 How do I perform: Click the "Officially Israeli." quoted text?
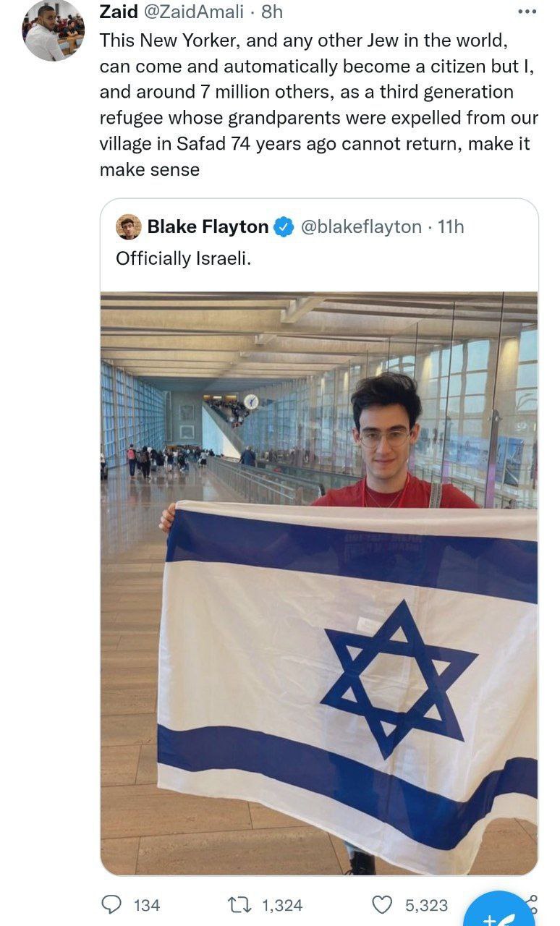[184, 258]
